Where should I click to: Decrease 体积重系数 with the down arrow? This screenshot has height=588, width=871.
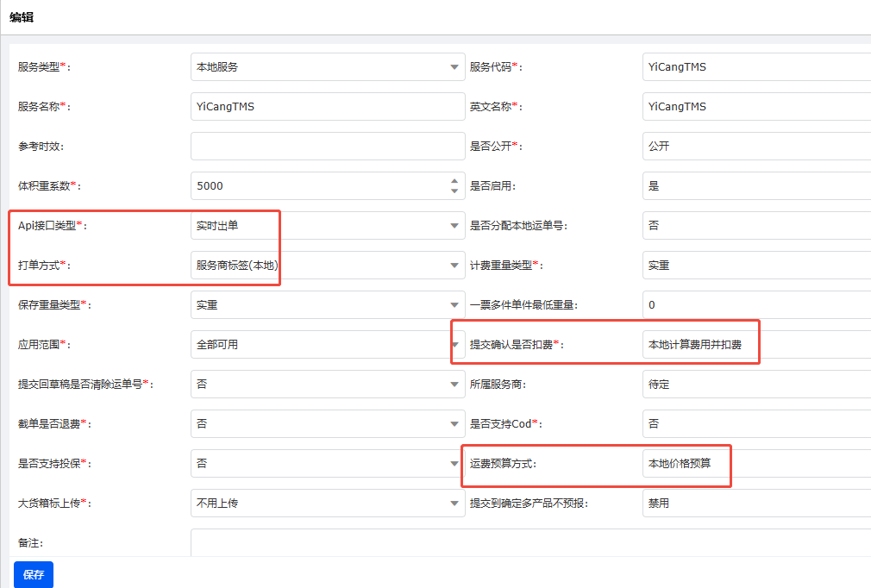point(454,191)
